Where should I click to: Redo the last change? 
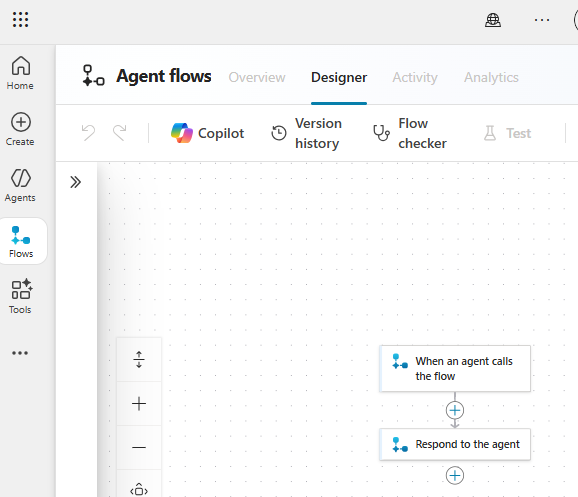click(x=119, y=133)
